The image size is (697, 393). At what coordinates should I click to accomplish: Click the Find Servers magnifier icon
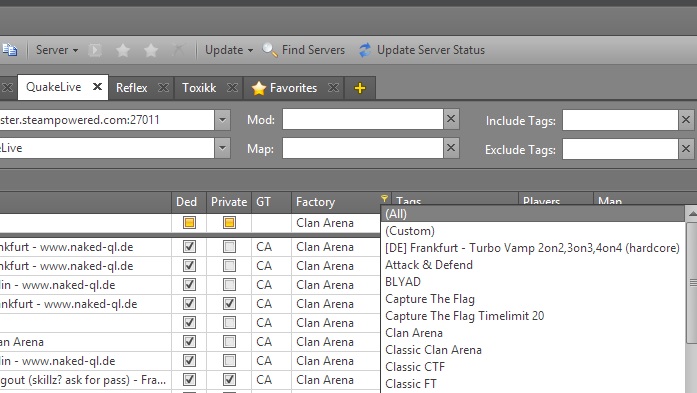pyautogui.click(x=270, y=50)
